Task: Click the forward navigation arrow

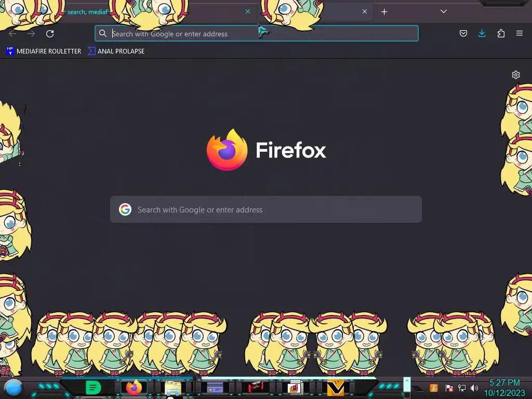Action: coord(31,34)
